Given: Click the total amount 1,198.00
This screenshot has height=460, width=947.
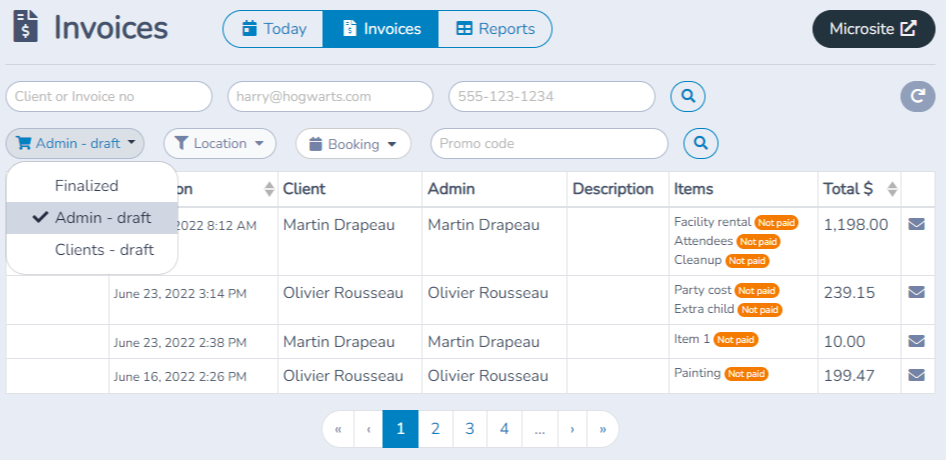Looking at the screenshot, I should click(x=856, y=225).
